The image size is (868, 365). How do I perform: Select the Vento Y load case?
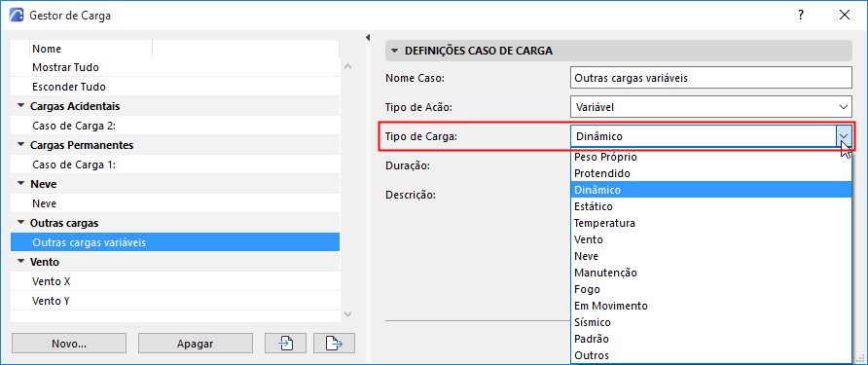coord(175,302)
